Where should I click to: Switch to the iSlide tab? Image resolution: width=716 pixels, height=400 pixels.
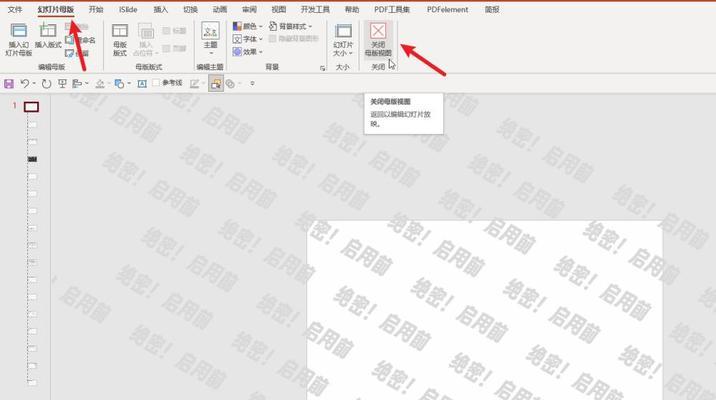pyautogui.click(x=128, y=10)
